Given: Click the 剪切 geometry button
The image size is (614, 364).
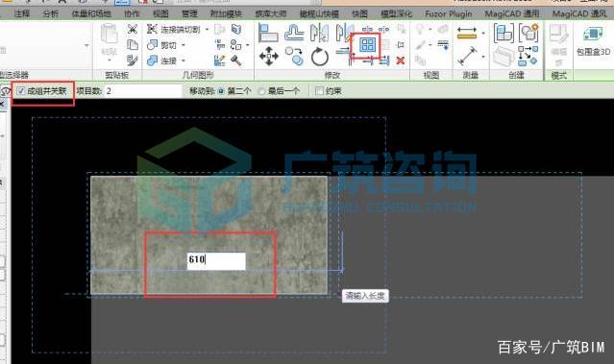Looking at the screenshot, I should click(x=161, y=45).
